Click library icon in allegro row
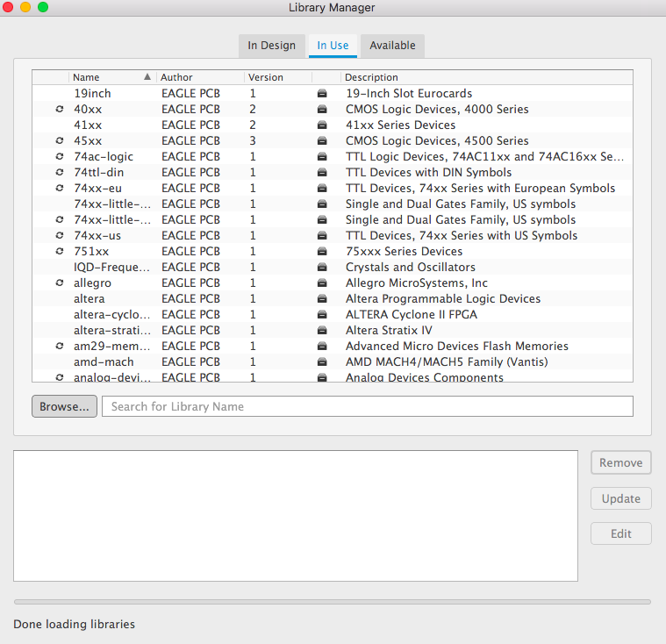666x644 pixels. coord(322,283)
